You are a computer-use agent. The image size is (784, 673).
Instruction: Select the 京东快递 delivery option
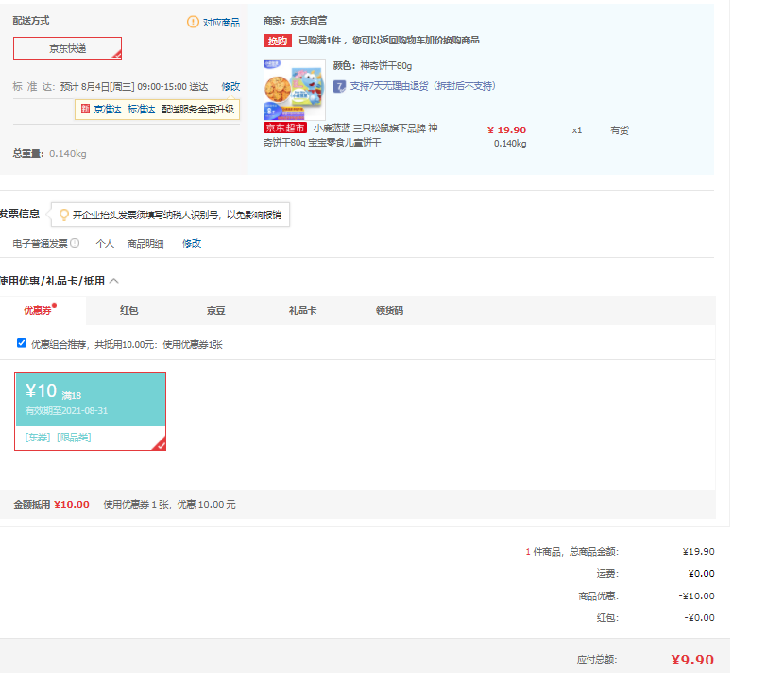tap(67, 48)
